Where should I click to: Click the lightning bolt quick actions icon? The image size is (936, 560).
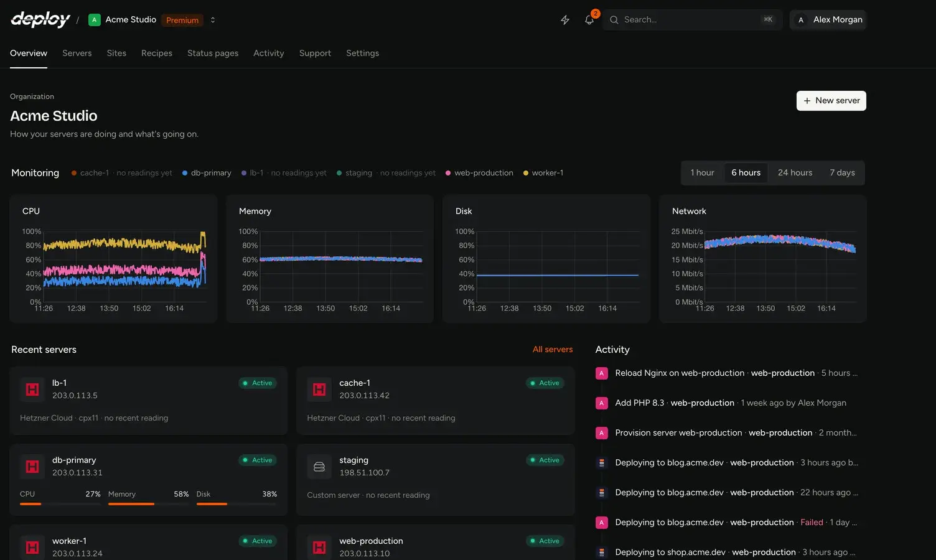point(565,20)
